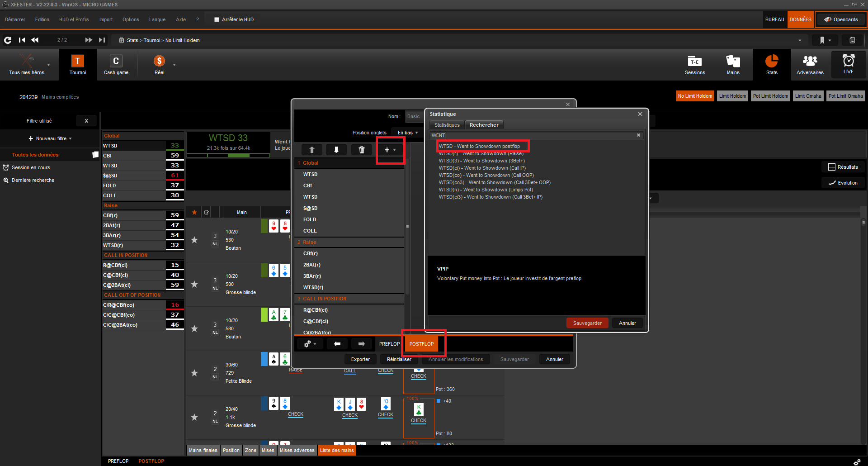Open the Mises adverses bottom tab

tap(297, 450)
